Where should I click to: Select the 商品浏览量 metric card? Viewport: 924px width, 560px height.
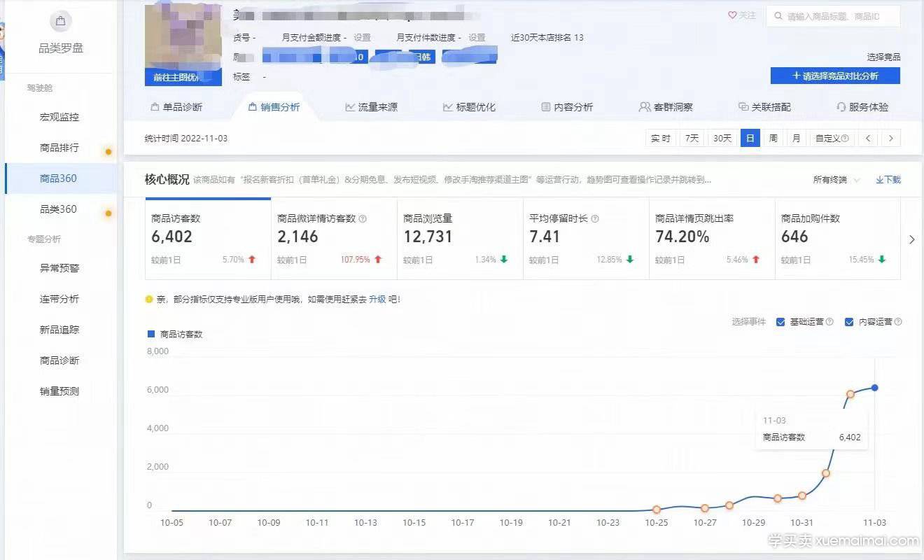[460, 239]
